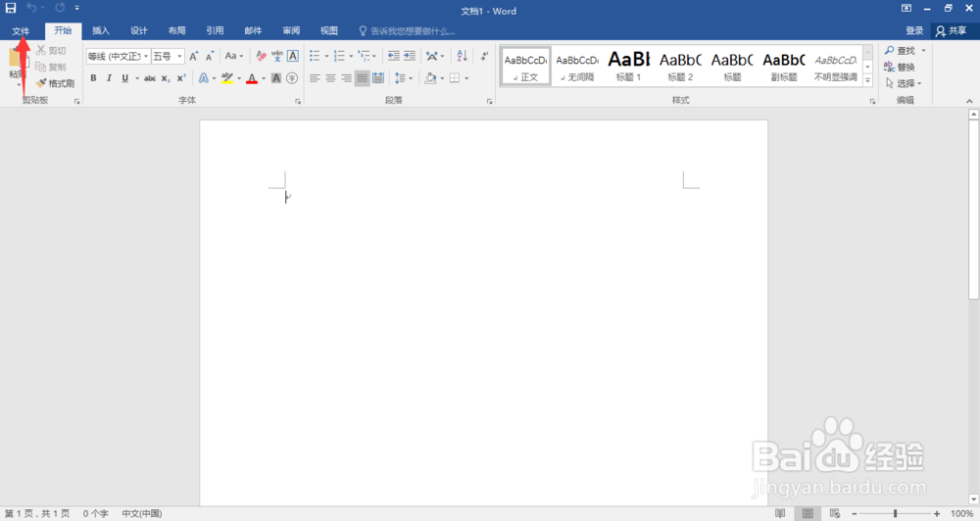Click the Format Painter (格式刷) brush
This screenshot has width=980, height=521.
[55, 83]
